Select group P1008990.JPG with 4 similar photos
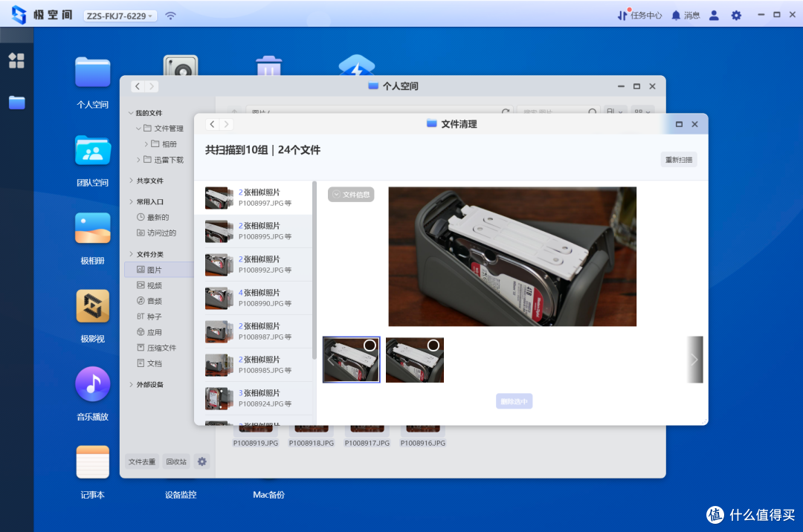The height and width of the screenshot is (532, 803). point(254,298)
